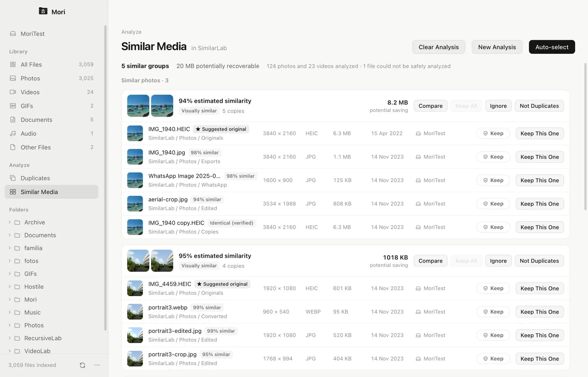Toggle Keep for aerial-crop.jpg
Viewport: 588px width, 377px height.
(493, 204)
